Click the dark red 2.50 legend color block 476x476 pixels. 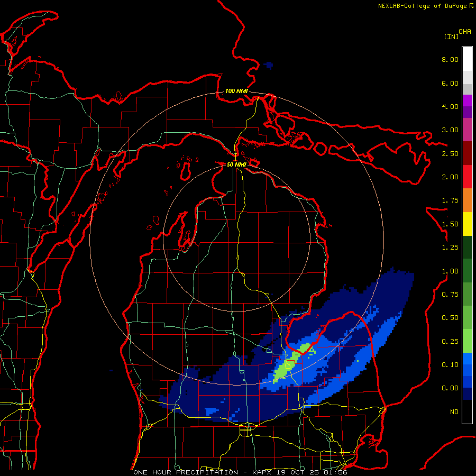[467, 153]
